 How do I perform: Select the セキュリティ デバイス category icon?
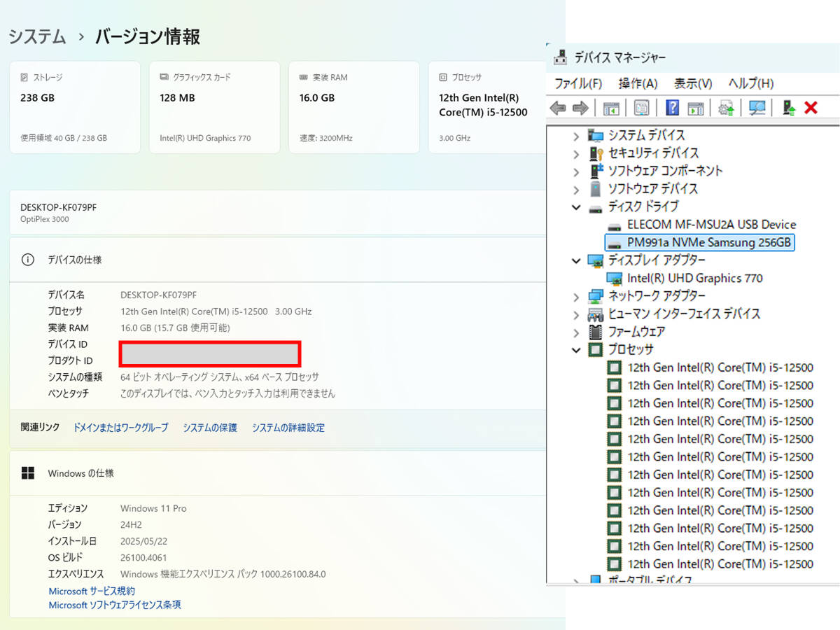coord(596,153)
